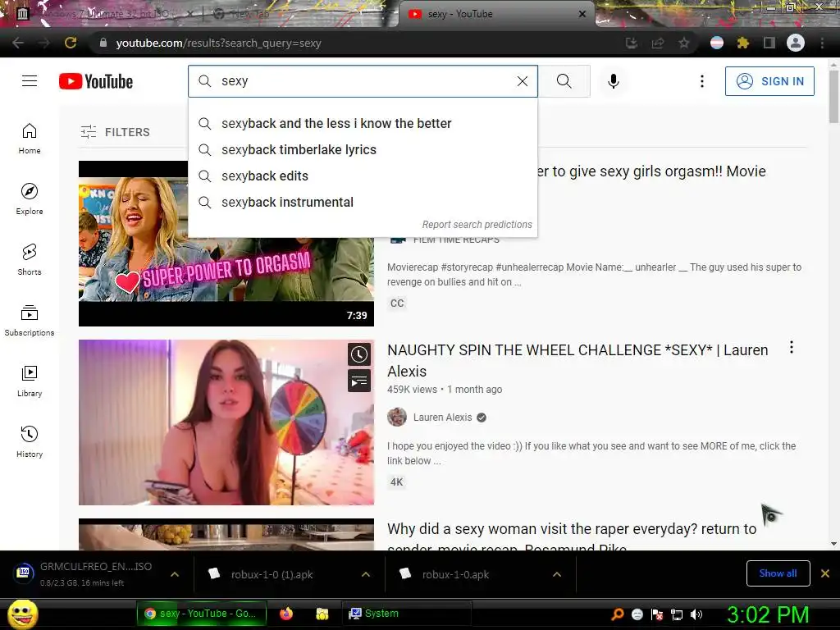This screenshot has height=630, width=840.
Task: Expand options for robux-1-0.apk download
Action: point(557,574)
